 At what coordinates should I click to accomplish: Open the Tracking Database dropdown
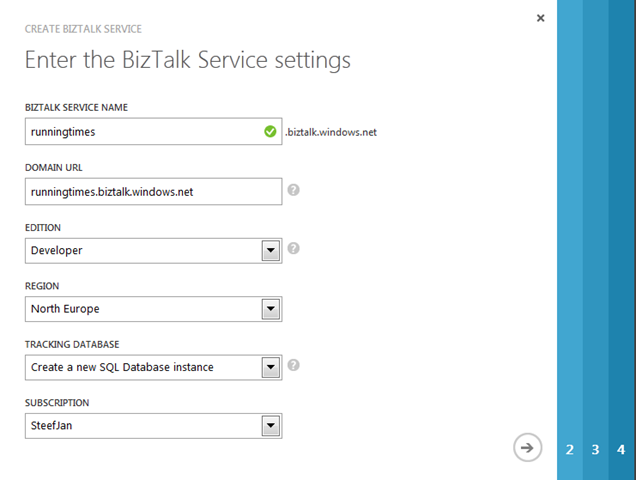(x=153, y=367)
